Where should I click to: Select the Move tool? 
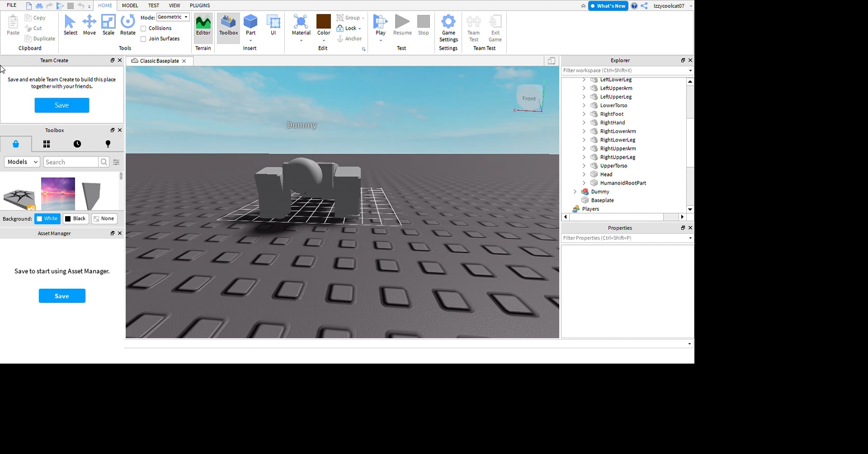[90, 25]
